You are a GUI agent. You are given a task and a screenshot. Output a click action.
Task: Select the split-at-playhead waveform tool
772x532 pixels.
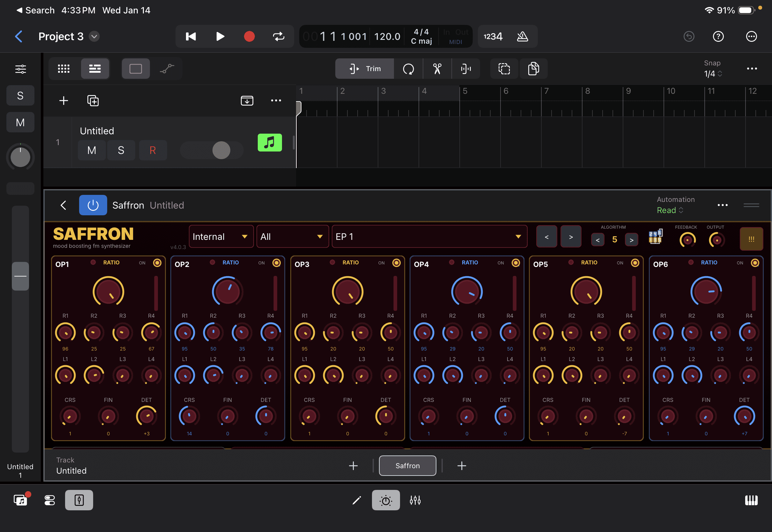tap(466, 69)
